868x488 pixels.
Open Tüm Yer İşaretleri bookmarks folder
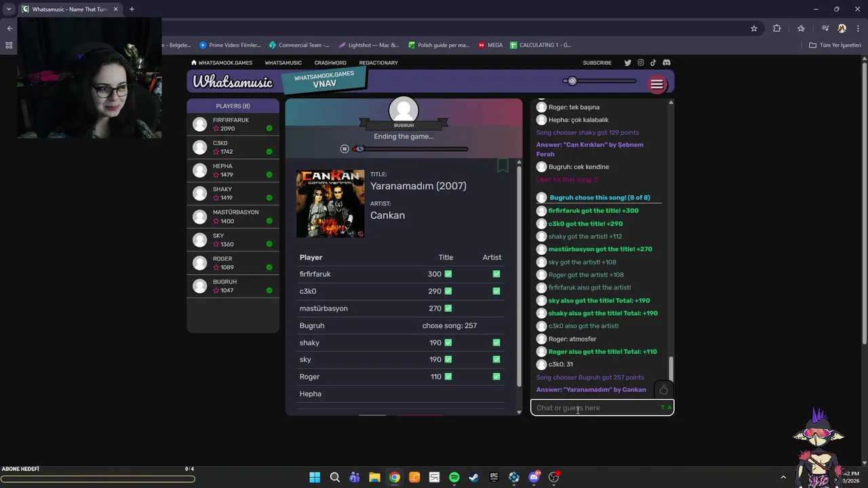click(835, 45)
